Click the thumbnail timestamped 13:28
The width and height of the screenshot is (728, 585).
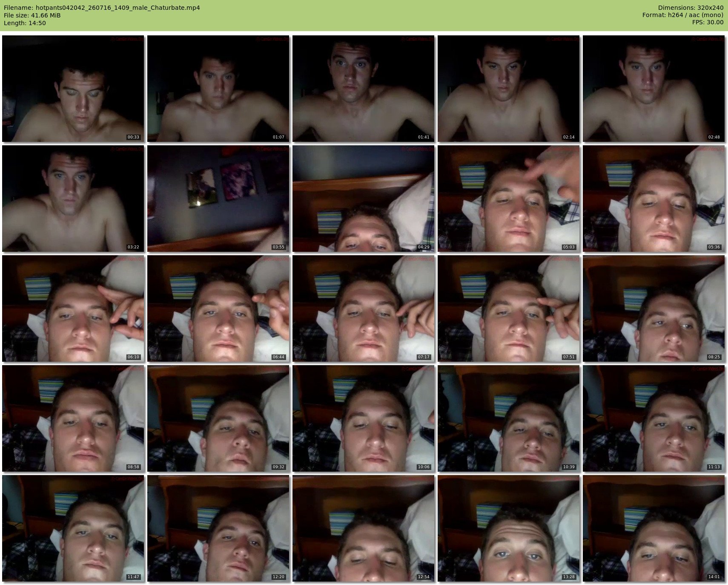point(508,528)
